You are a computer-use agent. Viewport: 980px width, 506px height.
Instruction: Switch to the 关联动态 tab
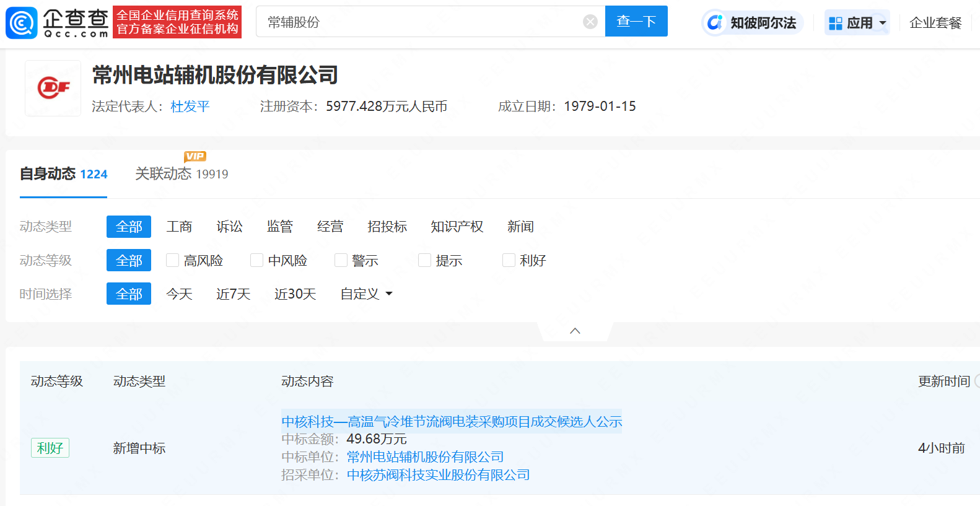(182, 174)
